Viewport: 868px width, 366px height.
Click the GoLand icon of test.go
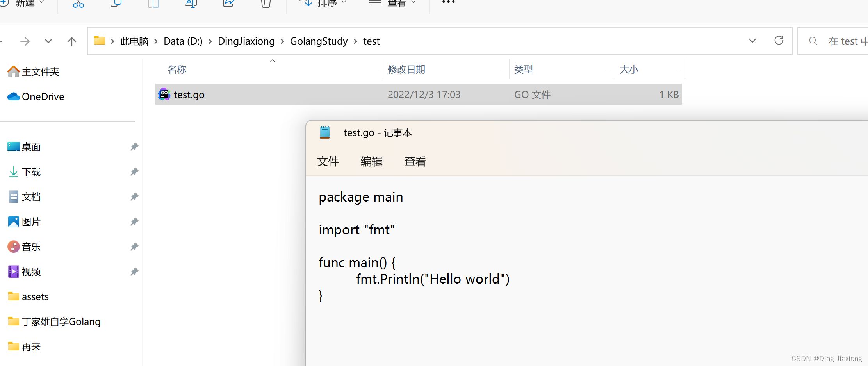click(164, 94)
